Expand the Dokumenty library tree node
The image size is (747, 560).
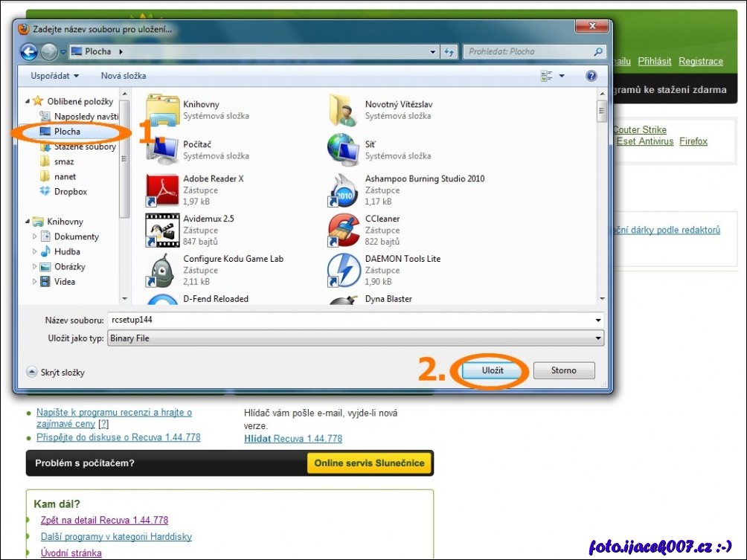[35, 236]
